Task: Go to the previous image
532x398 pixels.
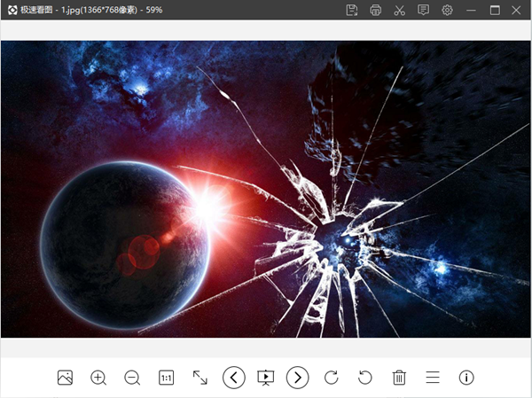Action: 233,378
